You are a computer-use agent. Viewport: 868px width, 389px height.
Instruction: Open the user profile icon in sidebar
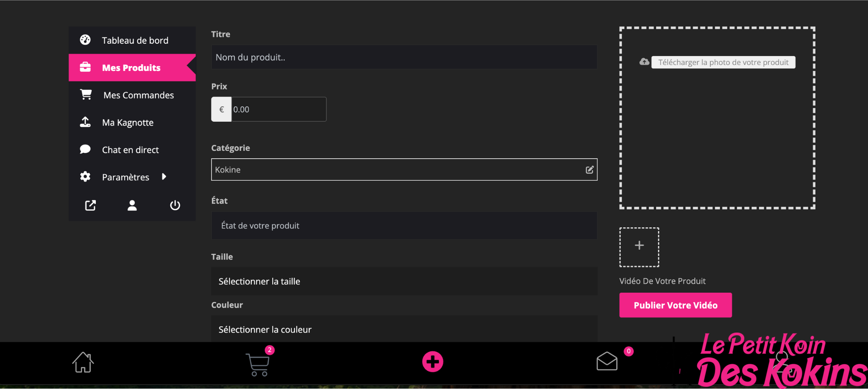132,205
